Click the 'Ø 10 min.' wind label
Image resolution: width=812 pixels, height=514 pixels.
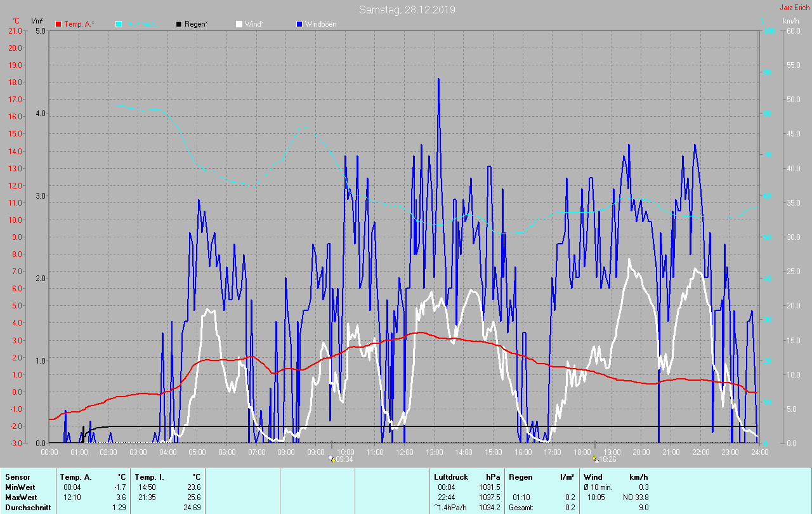(x=598, y=487)
